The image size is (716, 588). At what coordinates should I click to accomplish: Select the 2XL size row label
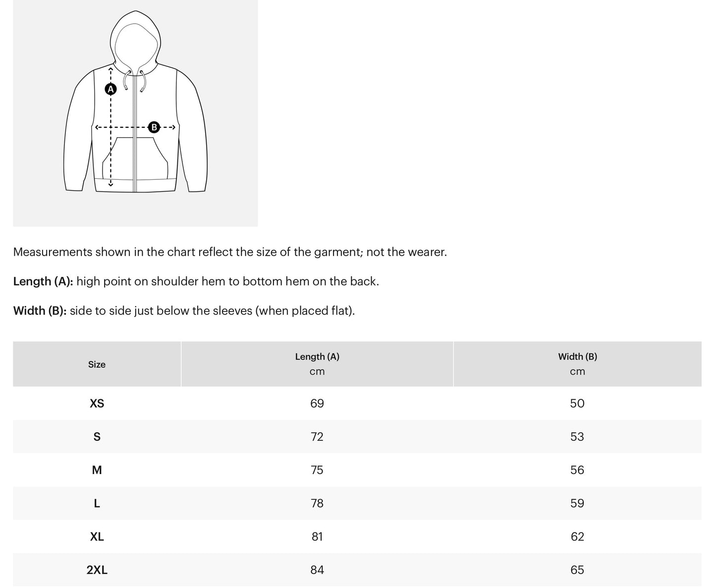97,570
